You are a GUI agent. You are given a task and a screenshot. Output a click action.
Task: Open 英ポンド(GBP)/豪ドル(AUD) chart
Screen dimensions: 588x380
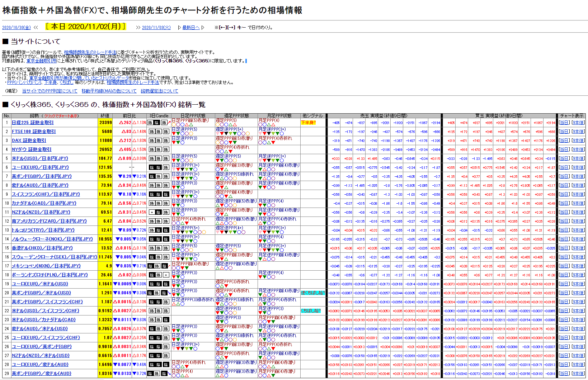coord(42,374)
